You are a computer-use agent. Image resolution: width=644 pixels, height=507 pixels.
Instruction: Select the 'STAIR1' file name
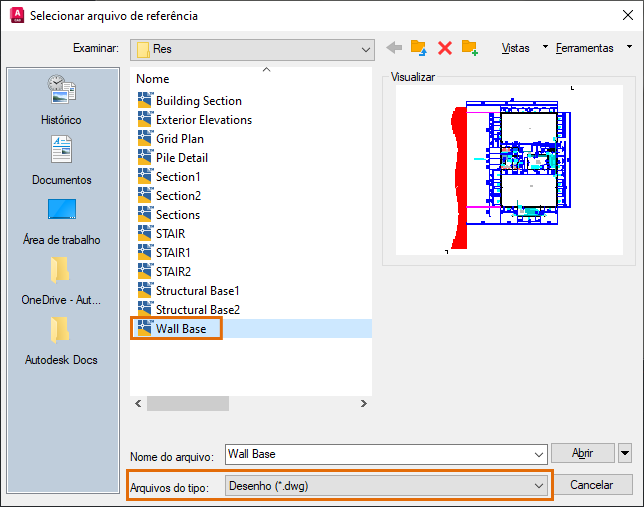173,252
